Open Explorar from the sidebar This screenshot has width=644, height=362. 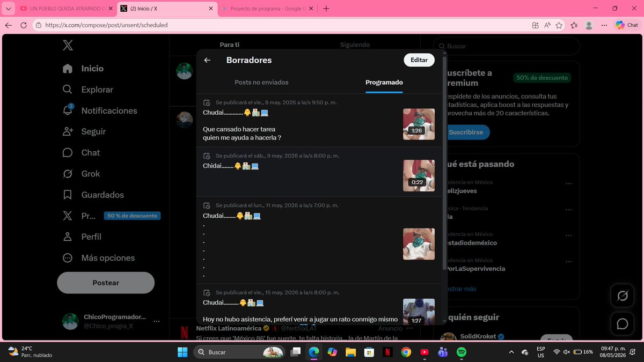[88, 90]
